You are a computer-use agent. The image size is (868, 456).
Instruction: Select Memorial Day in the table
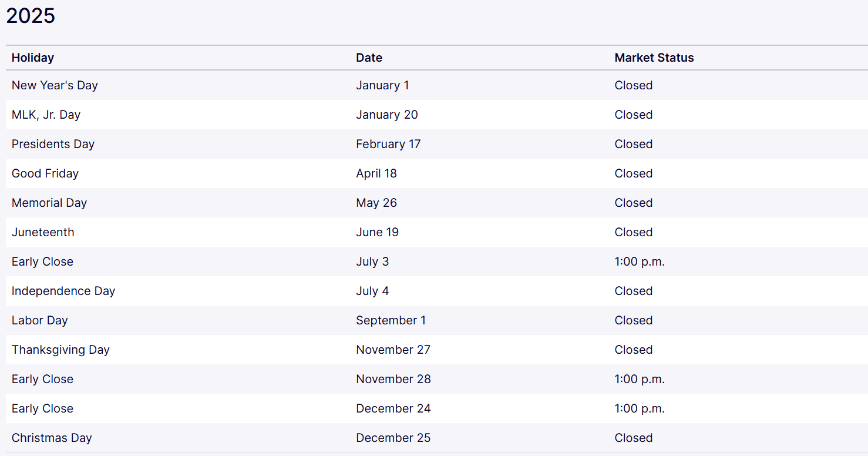49,203
